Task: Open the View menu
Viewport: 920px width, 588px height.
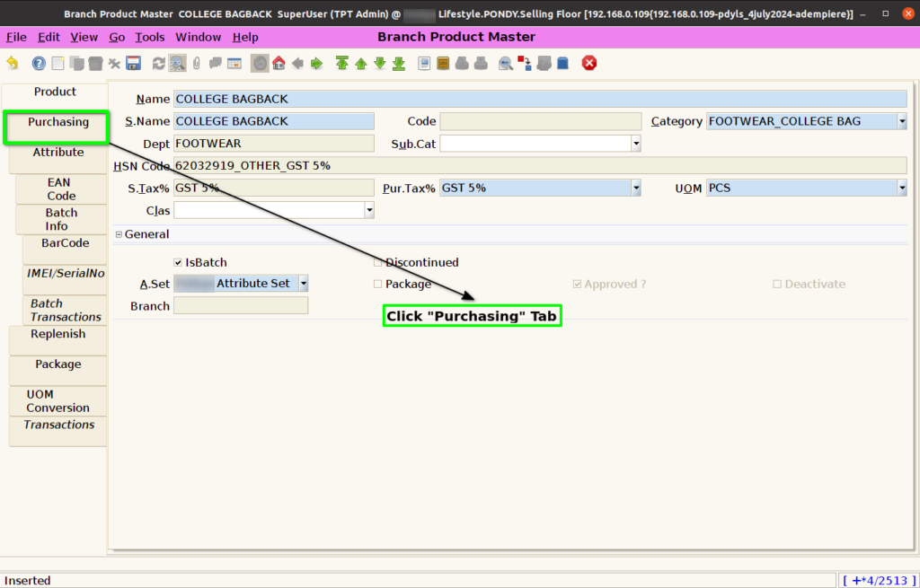Action: (x=84, y=37)
